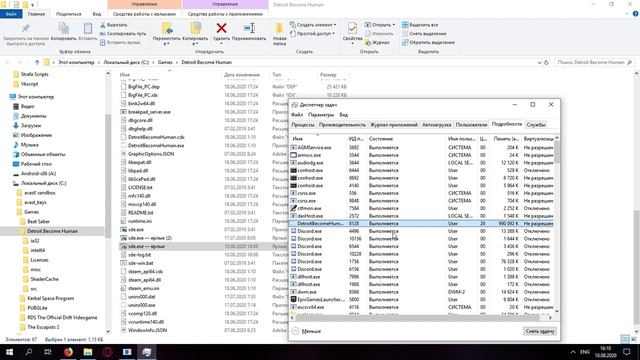Select GraphicOptions.JSON in the file list
The width and height of the screenshot is (640, 360).
(x=151, y=154)
